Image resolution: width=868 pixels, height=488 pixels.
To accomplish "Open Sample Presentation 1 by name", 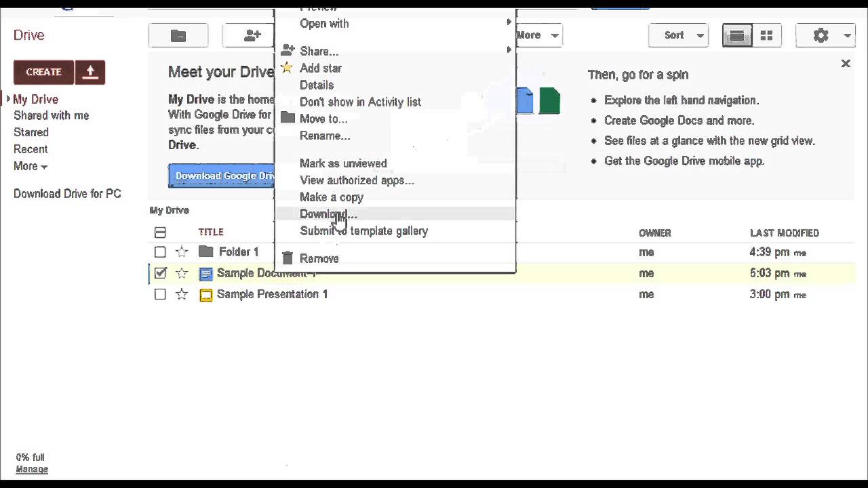I will point(272,294).
